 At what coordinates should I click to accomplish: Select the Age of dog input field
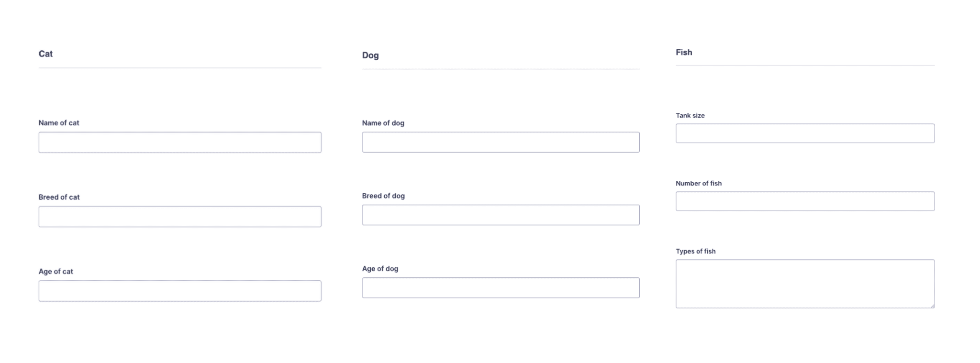pyautogui.click(x=501, y=288)
